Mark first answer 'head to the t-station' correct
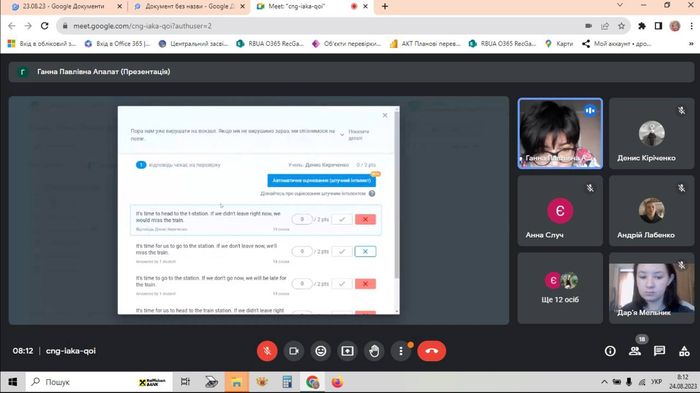The height and width of the screenshot is (393, 700). 342,219
